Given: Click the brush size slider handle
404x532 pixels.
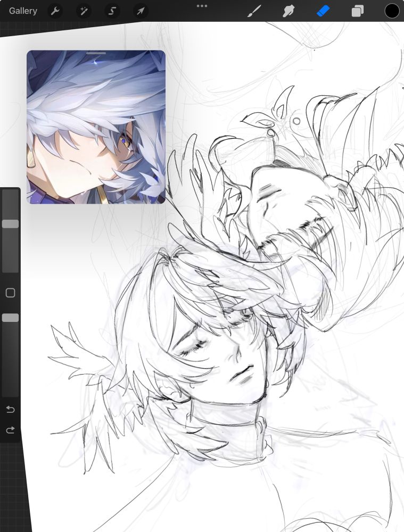Looking at the screenshot, I should pos(11,223).
